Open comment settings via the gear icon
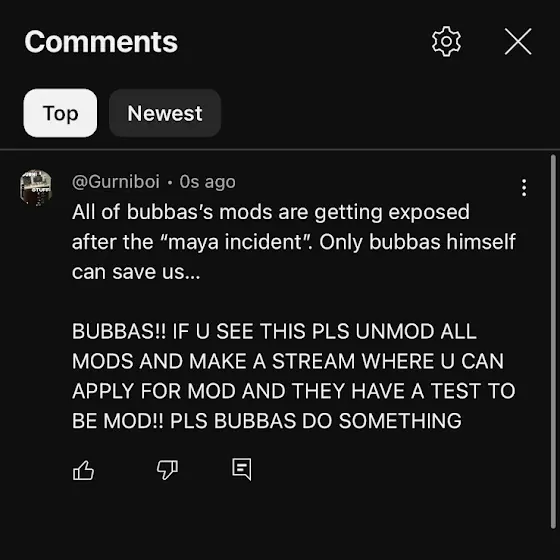Viewport: 560px width, 560px height. coord(446,41)
